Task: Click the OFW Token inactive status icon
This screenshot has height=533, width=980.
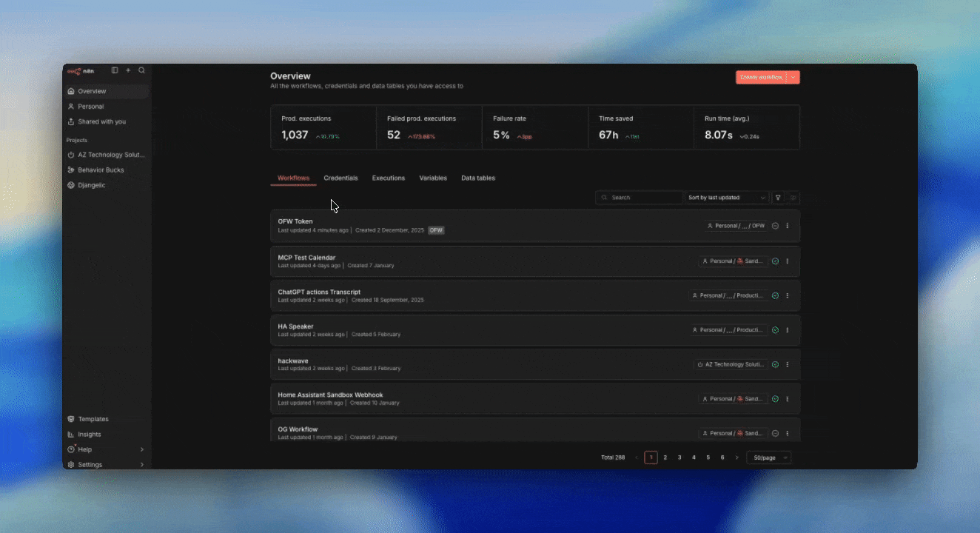Action: tap(775, 226)
